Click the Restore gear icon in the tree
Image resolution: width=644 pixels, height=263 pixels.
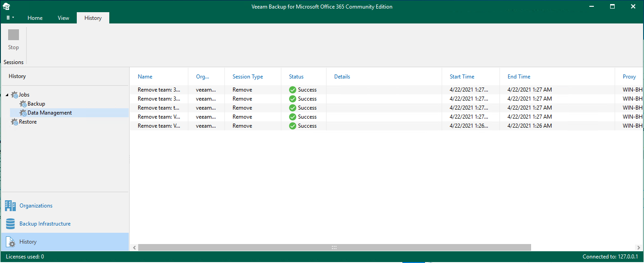pyautogui.click(x=14, y=122)
